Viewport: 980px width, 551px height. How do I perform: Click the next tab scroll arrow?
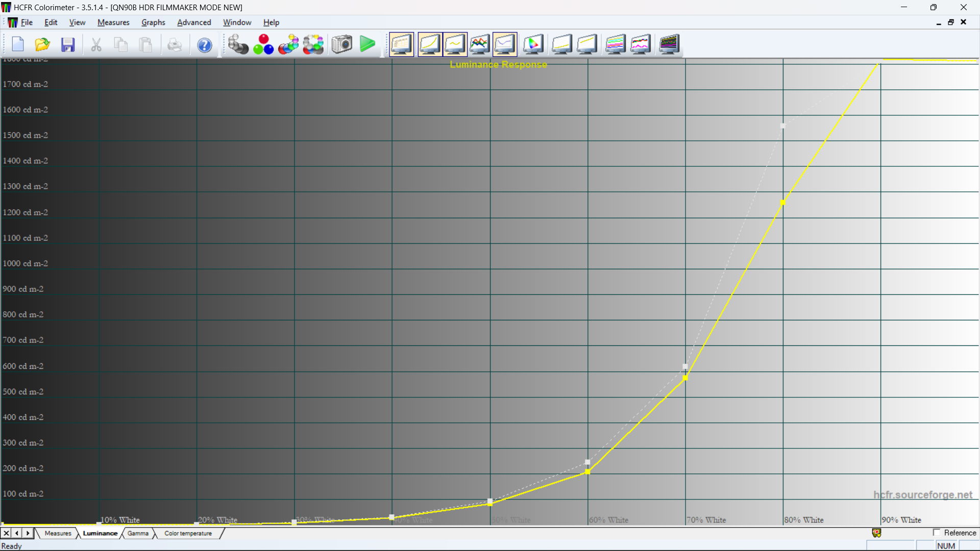pos(28,533)
